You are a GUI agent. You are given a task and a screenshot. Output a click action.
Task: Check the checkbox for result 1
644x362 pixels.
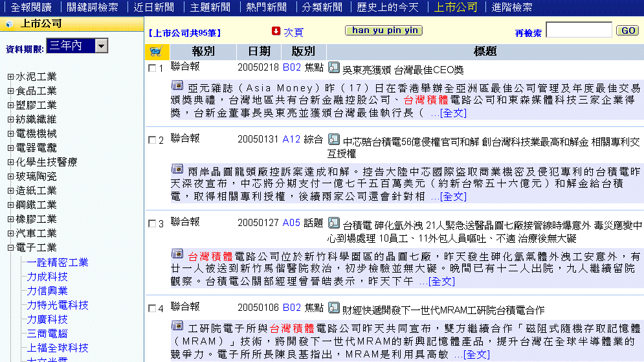click(152, 69)
